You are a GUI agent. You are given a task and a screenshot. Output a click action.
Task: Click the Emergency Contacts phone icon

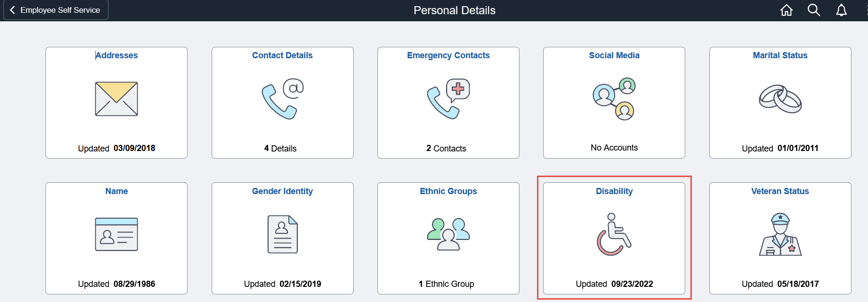(x=448, y=99)
